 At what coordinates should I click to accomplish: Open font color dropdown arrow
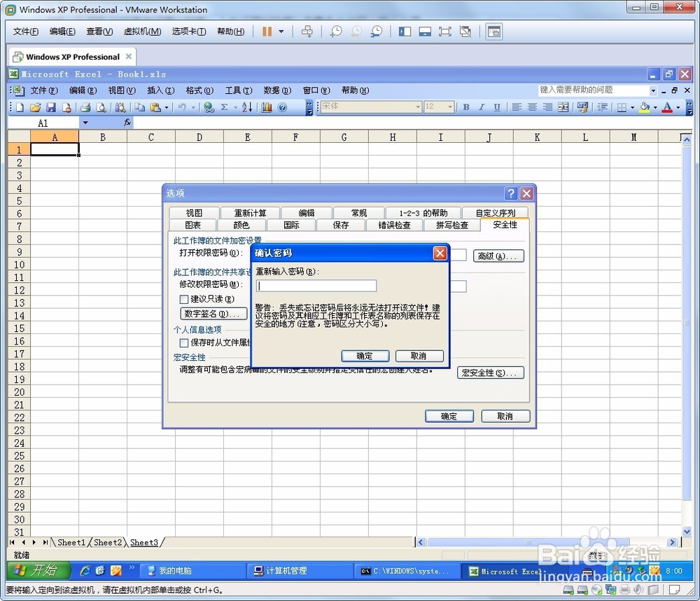point(678,107)
